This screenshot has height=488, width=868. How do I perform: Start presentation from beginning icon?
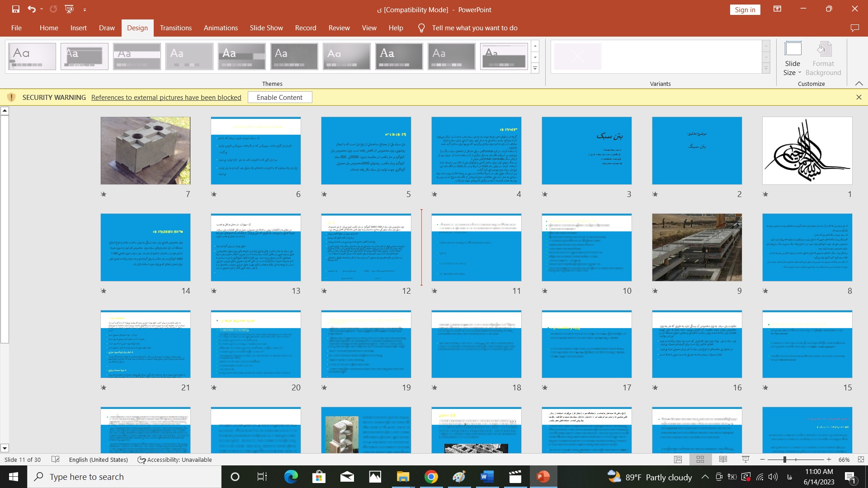69,9
